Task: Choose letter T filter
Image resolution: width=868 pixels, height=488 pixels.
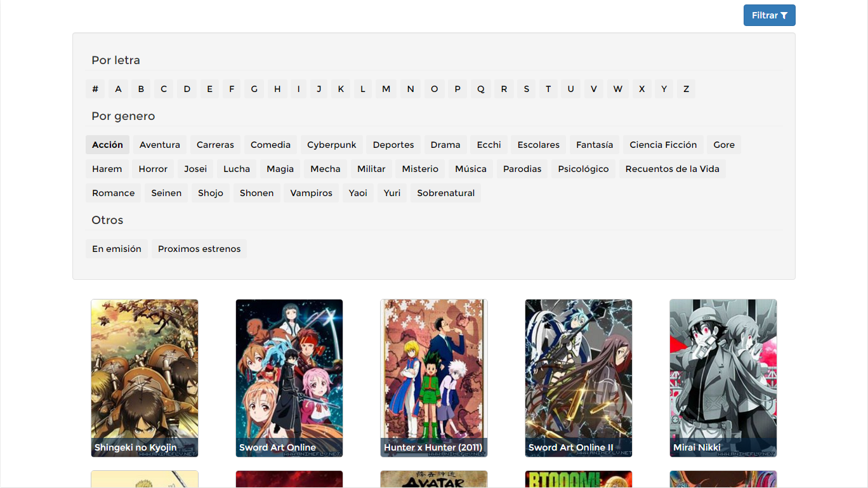Action: [x=548, y=89]
